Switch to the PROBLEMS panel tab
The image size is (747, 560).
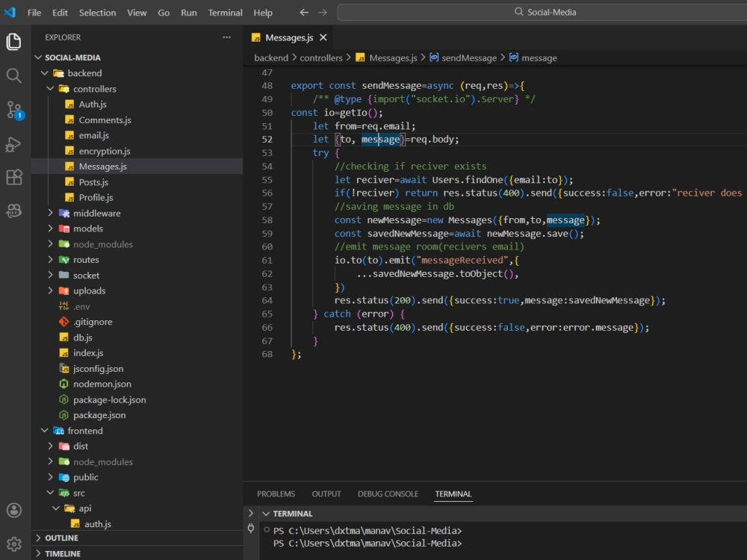click(x=276, y=494)
